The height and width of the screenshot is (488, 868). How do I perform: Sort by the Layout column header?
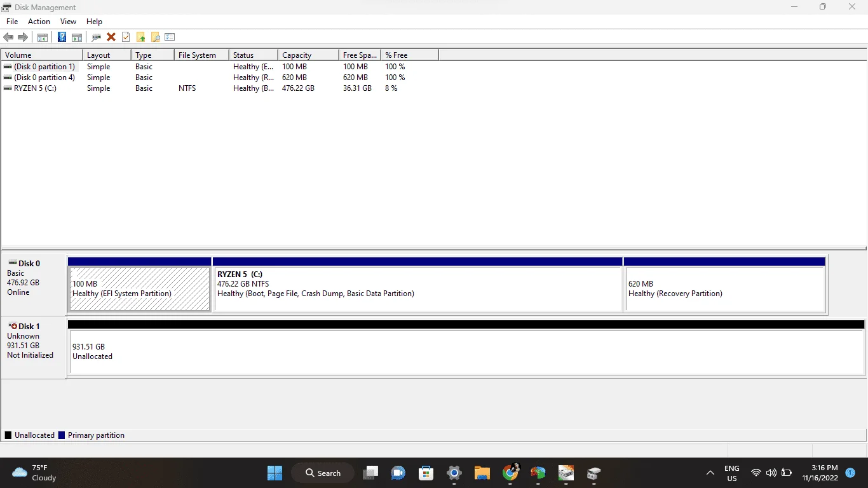[x=107, y=55]
